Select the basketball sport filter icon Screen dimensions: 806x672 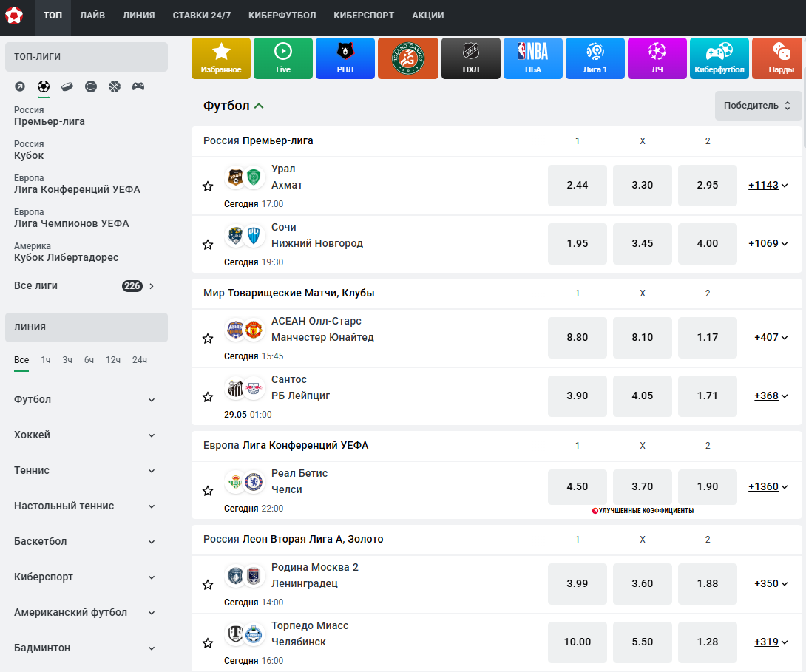(x=115, y=86)
